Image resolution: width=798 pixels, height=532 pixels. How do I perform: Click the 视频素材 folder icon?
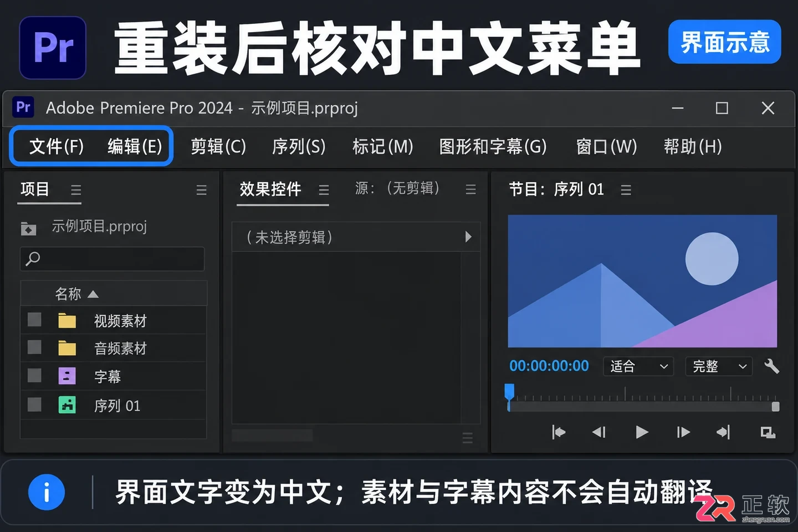click(x=67, y=320)
